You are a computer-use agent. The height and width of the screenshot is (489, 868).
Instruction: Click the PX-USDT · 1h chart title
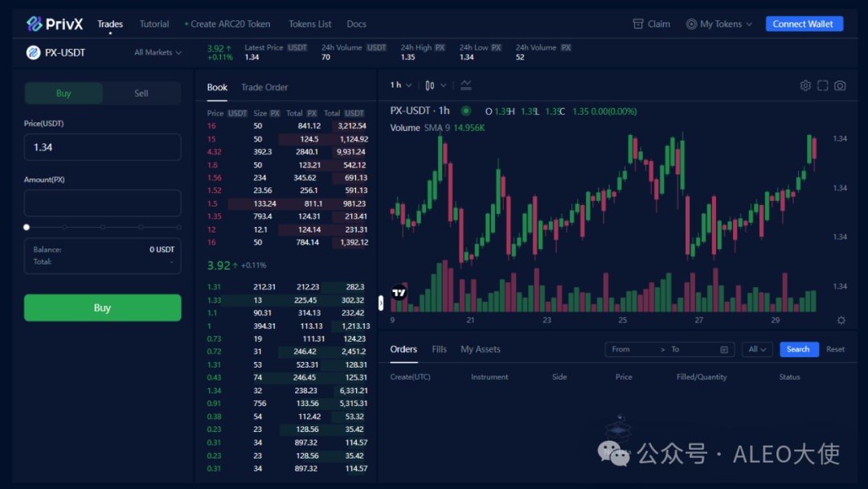[420, 111]
